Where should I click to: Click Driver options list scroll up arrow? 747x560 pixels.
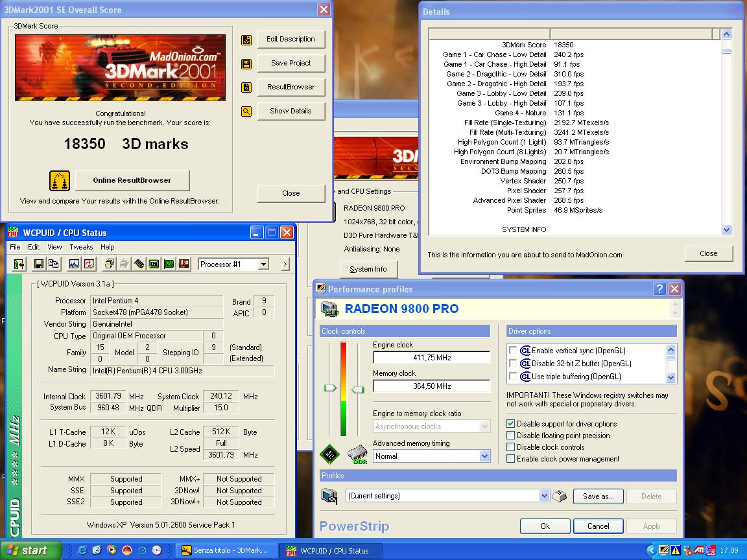click(670, 349)
